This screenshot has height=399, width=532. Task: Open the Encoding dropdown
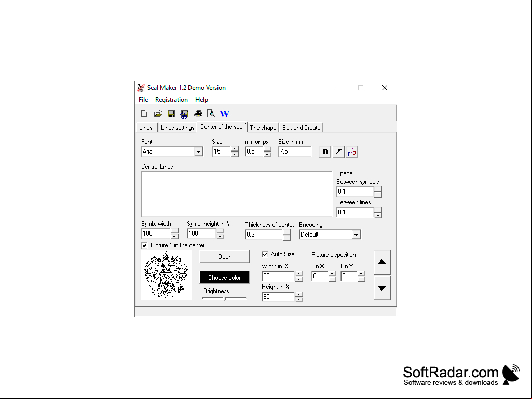356,235
